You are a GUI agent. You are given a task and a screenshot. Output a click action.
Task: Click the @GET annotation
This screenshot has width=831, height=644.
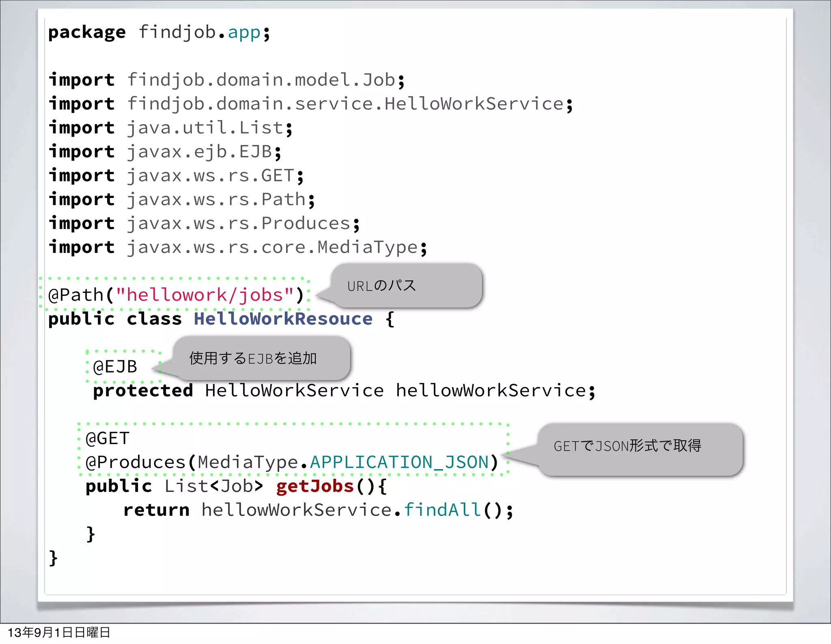pos(108,438)
